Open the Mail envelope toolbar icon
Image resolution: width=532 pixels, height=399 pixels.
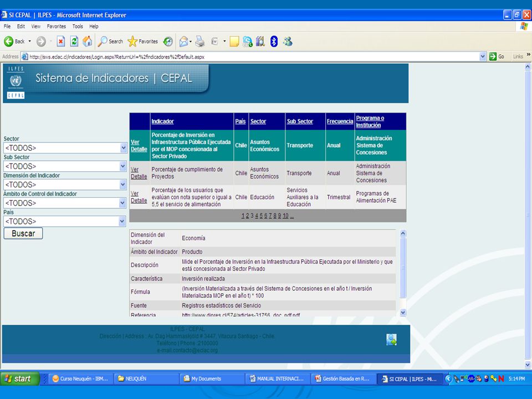click(183, 42)
